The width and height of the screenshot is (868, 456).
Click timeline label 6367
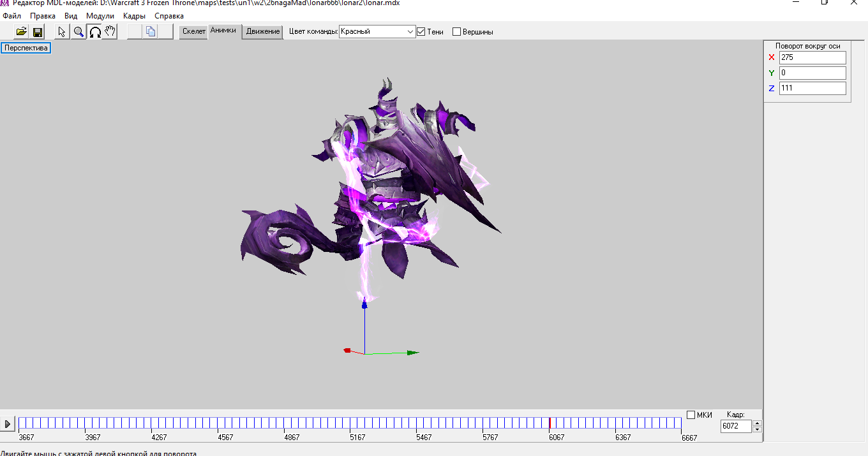623,438
